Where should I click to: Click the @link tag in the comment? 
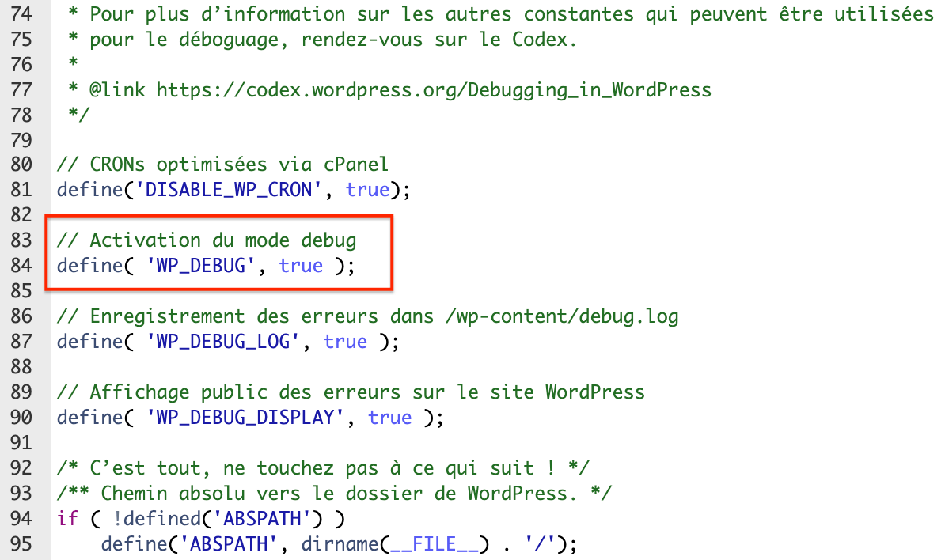pos(117,89)
